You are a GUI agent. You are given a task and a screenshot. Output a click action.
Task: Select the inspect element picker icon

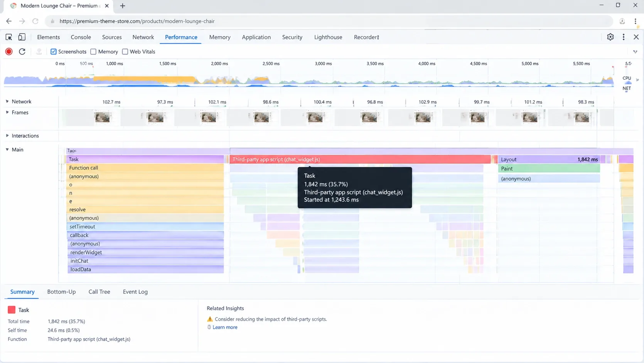click(9, 37)
